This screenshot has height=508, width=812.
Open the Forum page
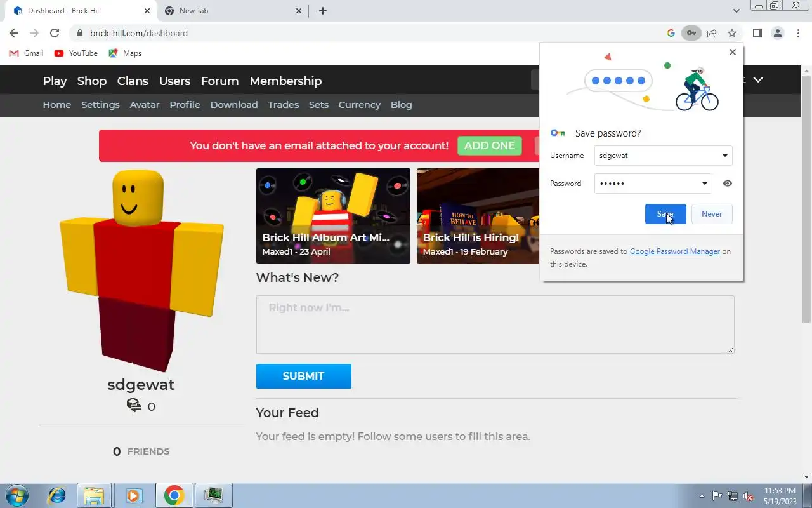click(219, 81)
